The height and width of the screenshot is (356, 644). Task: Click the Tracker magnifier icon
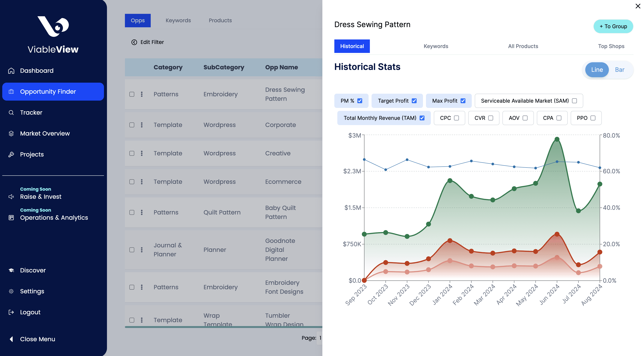[x=11, y=113]
